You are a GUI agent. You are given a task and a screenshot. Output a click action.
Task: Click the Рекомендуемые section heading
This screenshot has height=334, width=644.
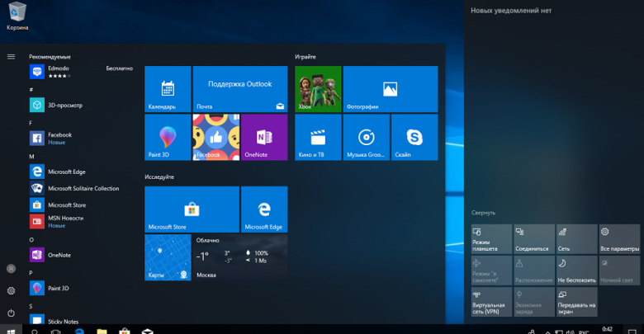50,57
